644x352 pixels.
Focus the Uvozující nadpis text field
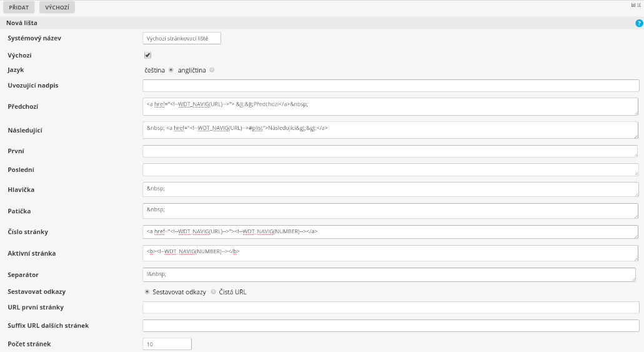390,86
